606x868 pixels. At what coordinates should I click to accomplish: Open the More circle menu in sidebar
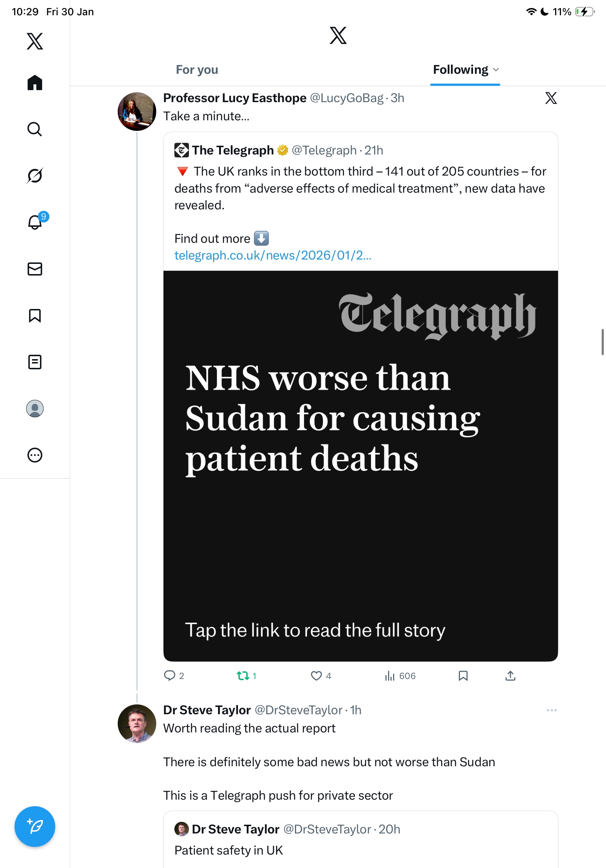click(x=35, y=455)
